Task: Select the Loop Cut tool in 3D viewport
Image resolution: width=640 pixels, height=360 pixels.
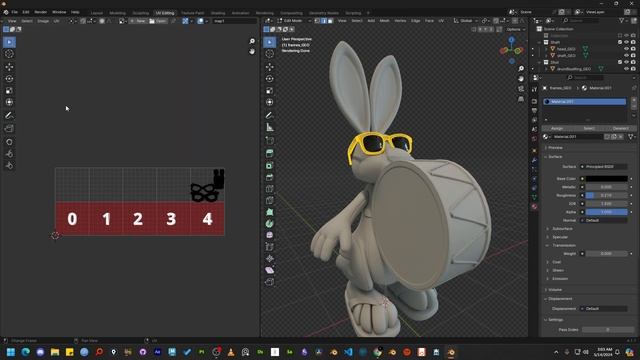Action: [x=269, y=189]
